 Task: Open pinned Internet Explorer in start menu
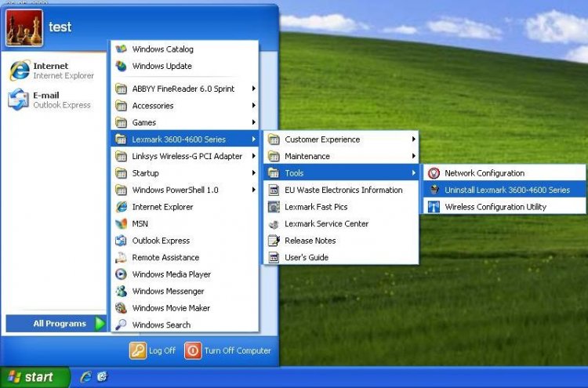coord(54,71)
